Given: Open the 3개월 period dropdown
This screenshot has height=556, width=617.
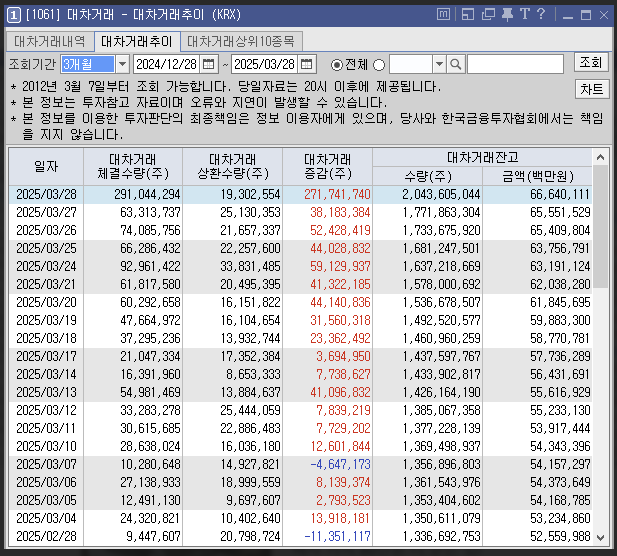Looking at the screenshot, I should point(122,64).
